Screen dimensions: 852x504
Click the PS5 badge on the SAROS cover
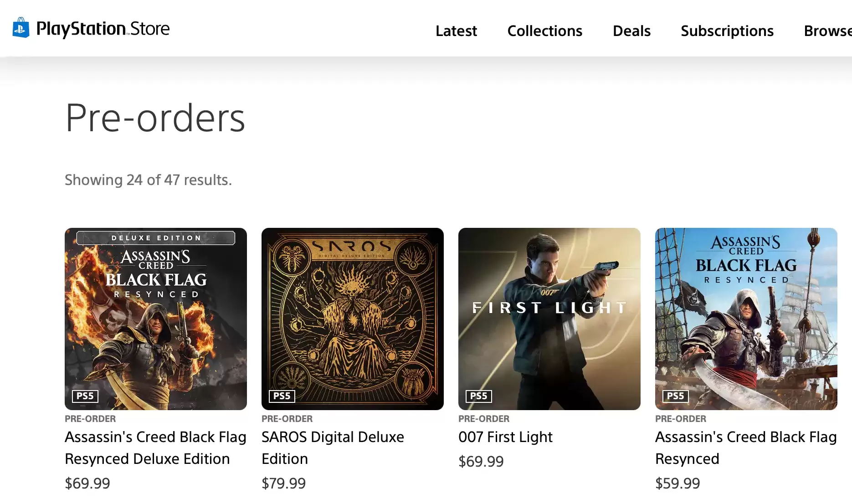tap(282, 396)
